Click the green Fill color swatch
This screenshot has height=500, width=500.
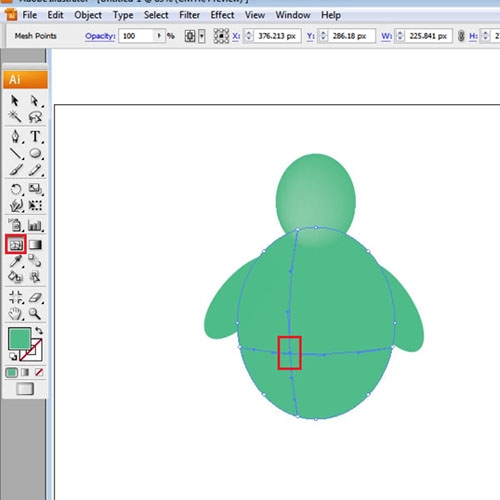pyautogui.click(x=20, y=338)
